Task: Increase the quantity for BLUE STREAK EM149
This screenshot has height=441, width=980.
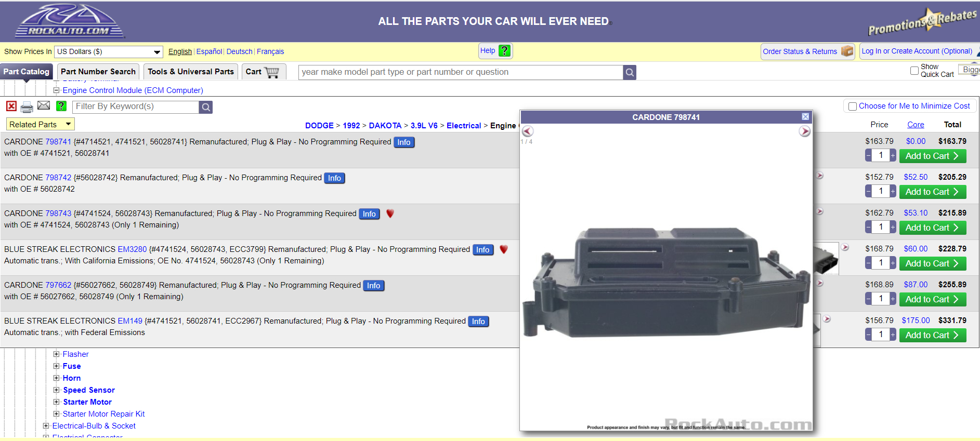Action: tap(893, 335)
